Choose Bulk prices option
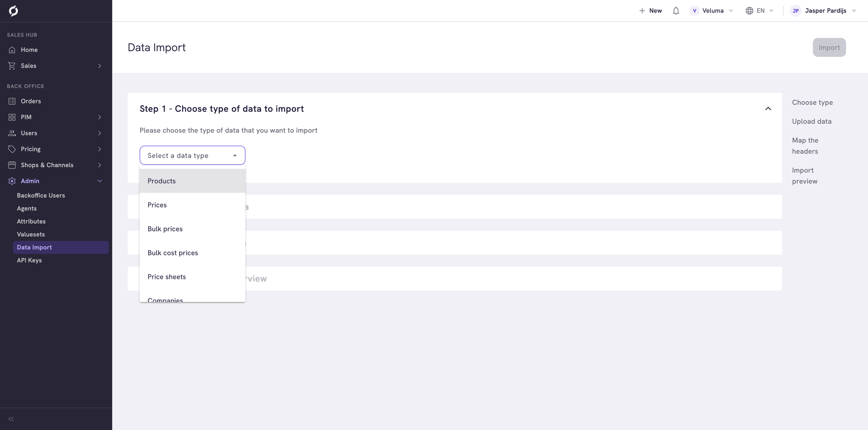 click(193, 229)
